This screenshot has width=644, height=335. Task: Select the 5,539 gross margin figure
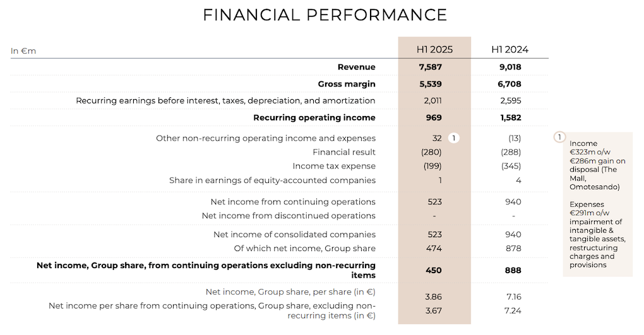tap(434, 84)
